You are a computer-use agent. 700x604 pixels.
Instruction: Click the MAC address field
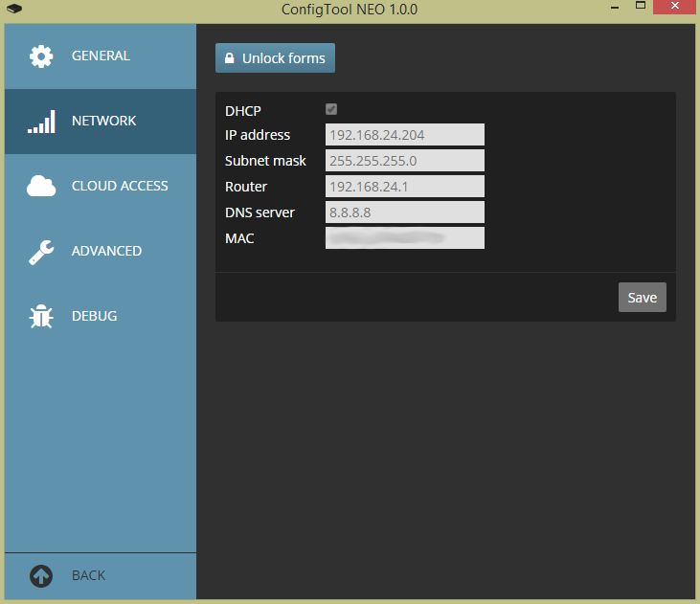click(405, 238)
